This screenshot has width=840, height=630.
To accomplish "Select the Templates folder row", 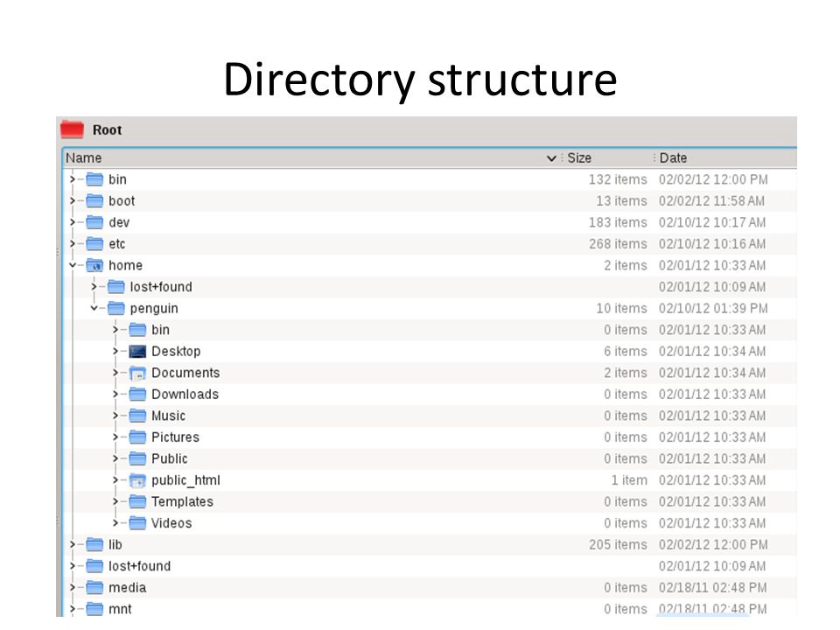I will [430, 502].
